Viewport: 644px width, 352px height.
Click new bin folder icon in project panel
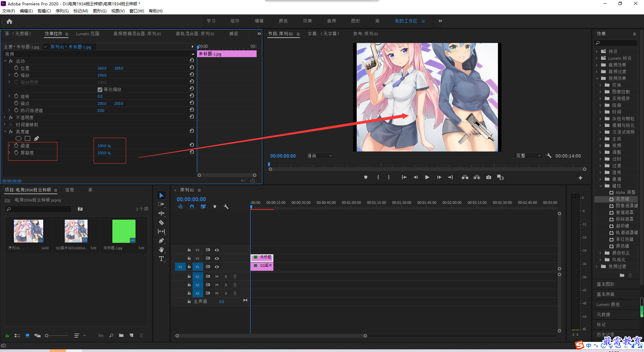121,335
